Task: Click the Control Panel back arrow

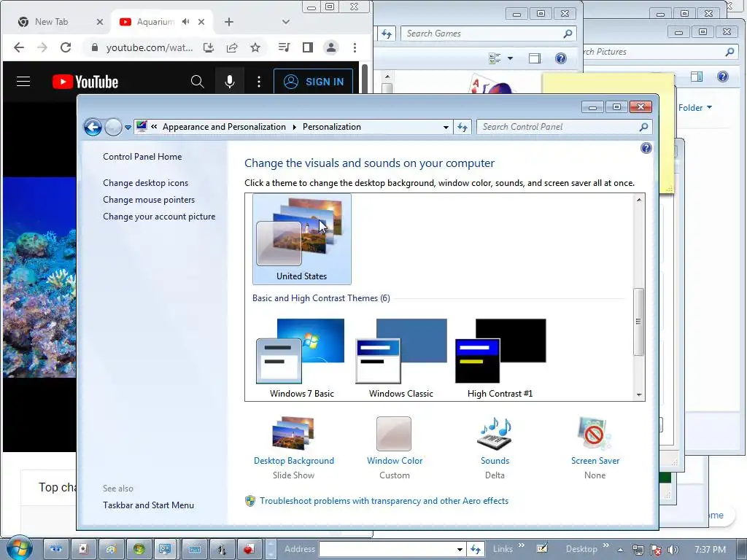Action: point(93,127)
